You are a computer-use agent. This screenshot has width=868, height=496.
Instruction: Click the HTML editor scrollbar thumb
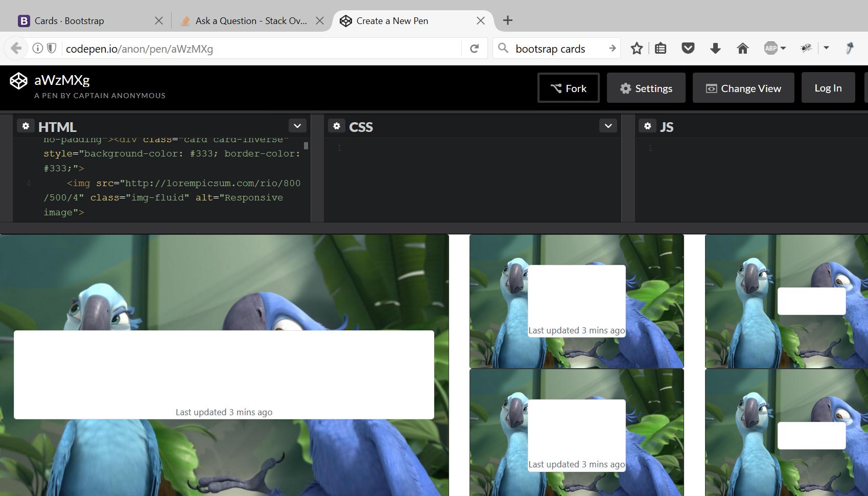coord(306,146)
